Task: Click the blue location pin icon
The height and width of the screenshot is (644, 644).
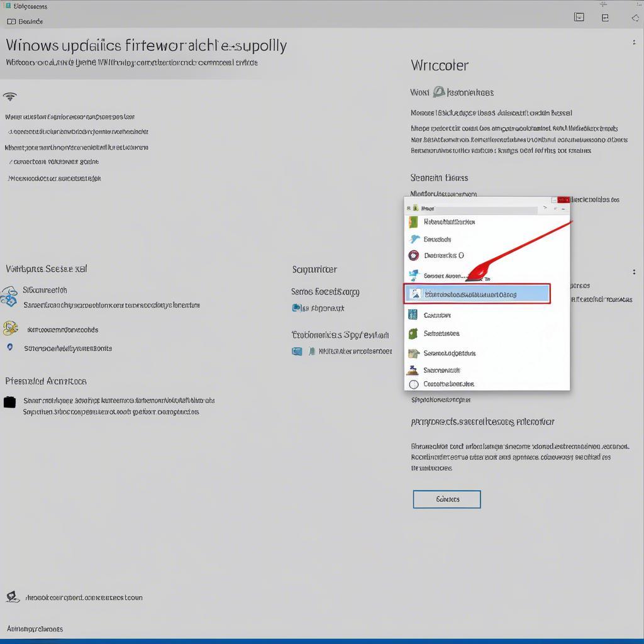Action: click(x=10, y=347)
